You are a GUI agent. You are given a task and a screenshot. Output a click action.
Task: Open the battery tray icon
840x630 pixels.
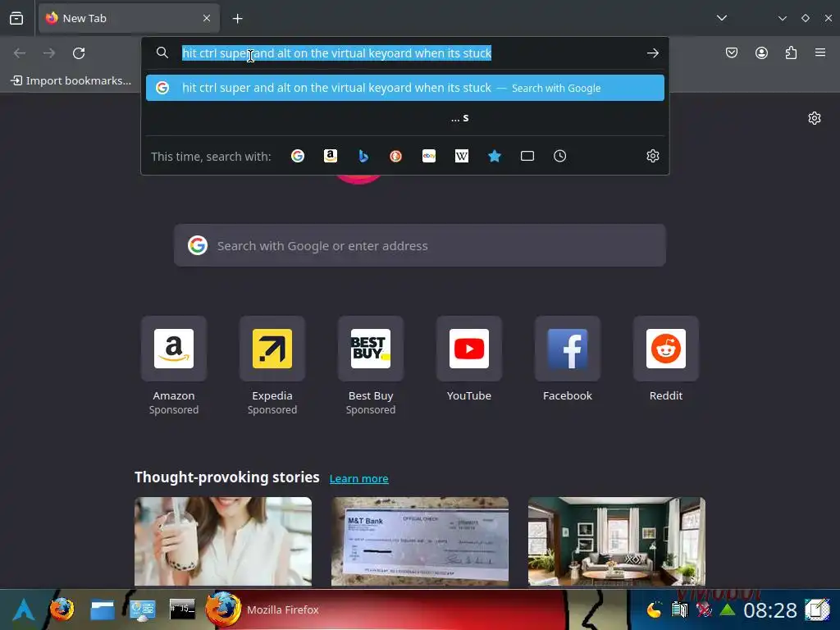679,609
